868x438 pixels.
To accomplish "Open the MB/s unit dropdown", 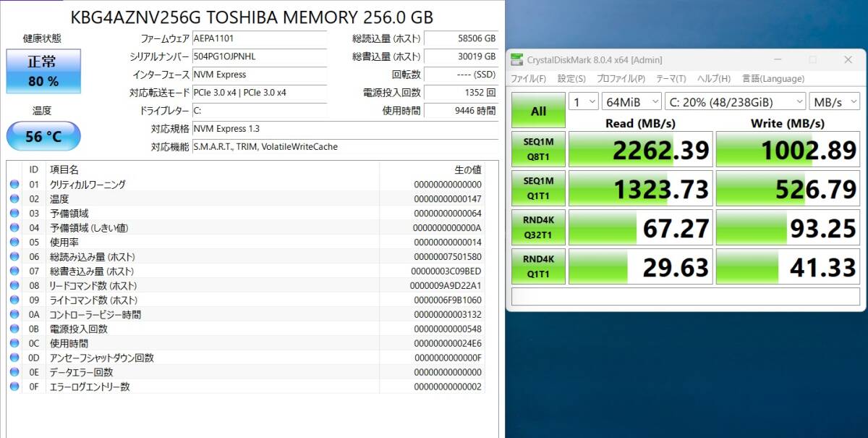I will tap(833, 102).
